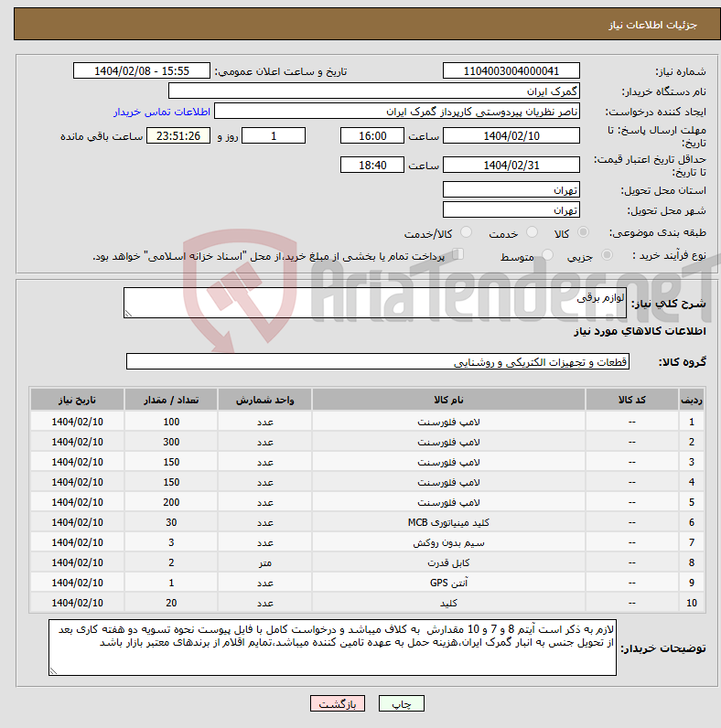Click the نام کالا column header
This screenshot has width=721, height=728.
point(448,400)
